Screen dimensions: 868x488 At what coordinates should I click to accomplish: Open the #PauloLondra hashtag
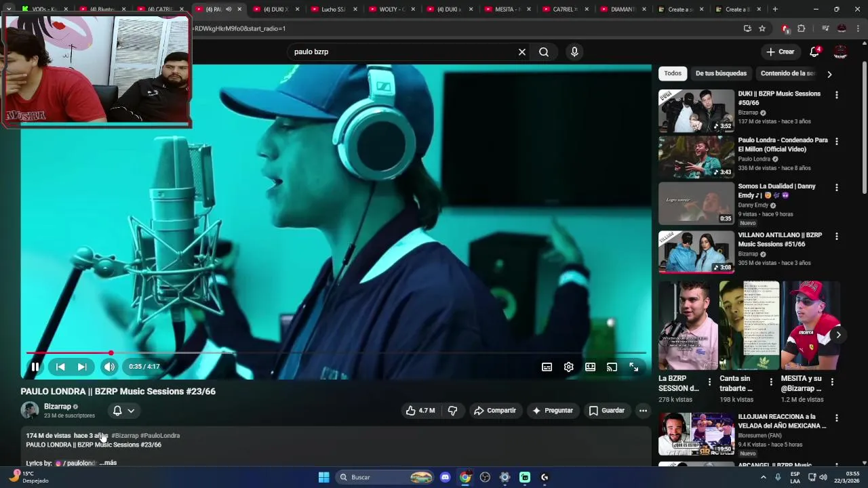(160, 436)
